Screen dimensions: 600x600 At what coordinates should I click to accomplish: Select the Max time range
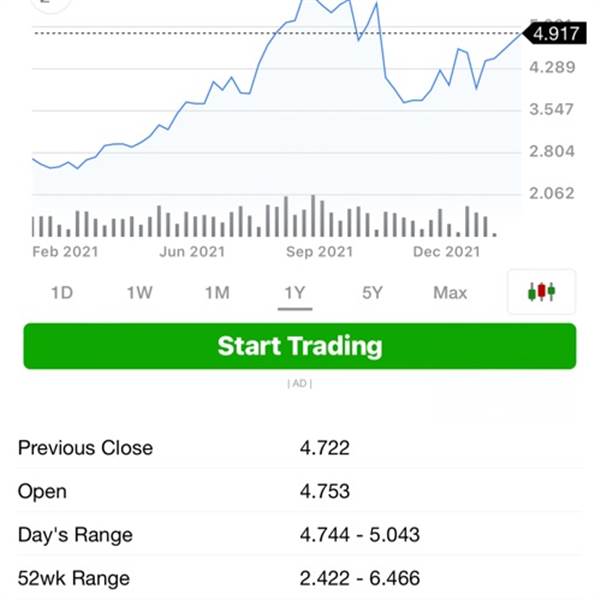450,293
